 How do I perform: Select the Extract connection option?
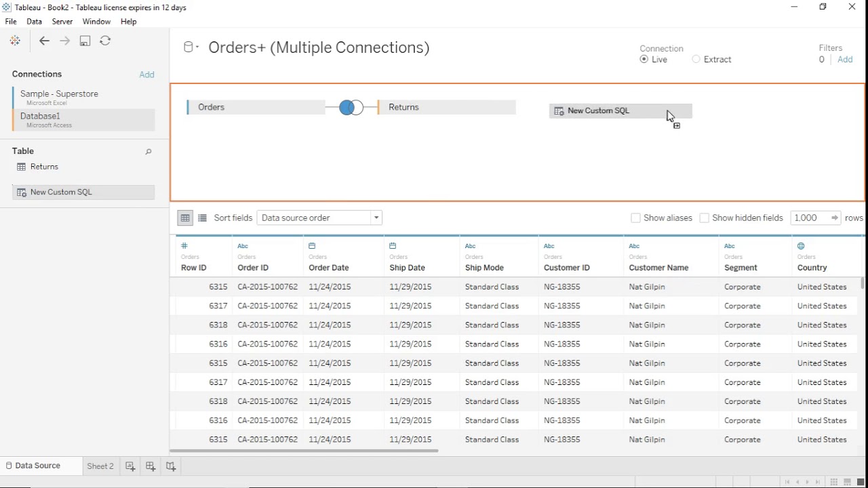point(711,60)
